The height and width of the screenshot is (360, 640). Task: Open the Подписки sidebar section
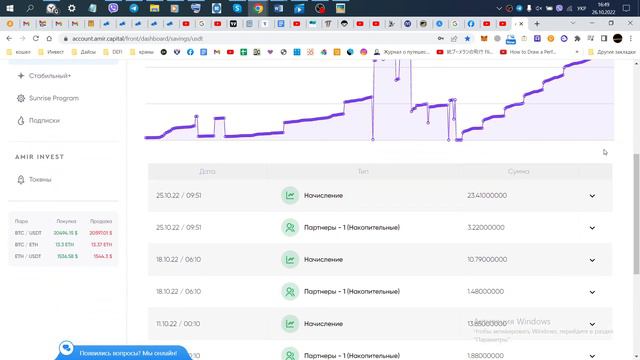(x=44, y=121)
